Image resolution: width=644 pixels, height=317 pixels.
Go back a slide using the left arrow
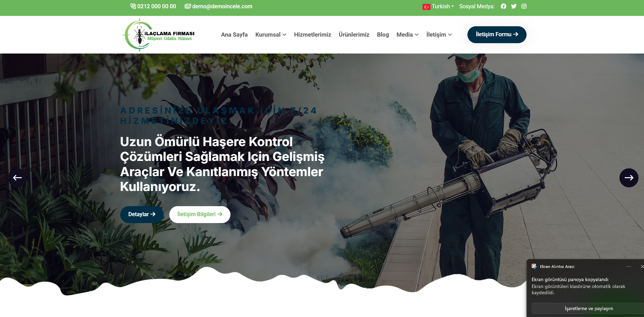click(17, 177)
